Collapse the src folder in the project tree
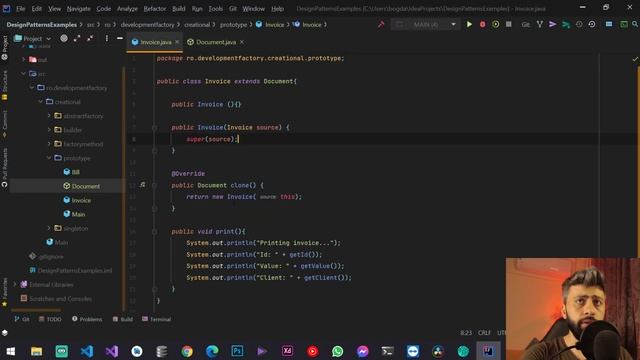Screen dimensions: 640x360 coord(23,73)
